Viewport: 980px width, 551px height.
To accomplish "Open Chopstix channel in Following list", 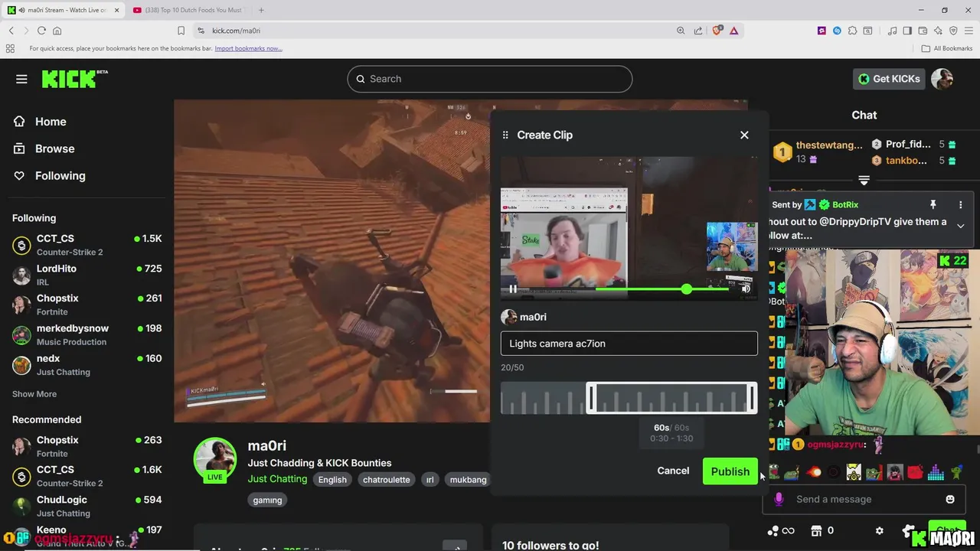I will 87,305.
